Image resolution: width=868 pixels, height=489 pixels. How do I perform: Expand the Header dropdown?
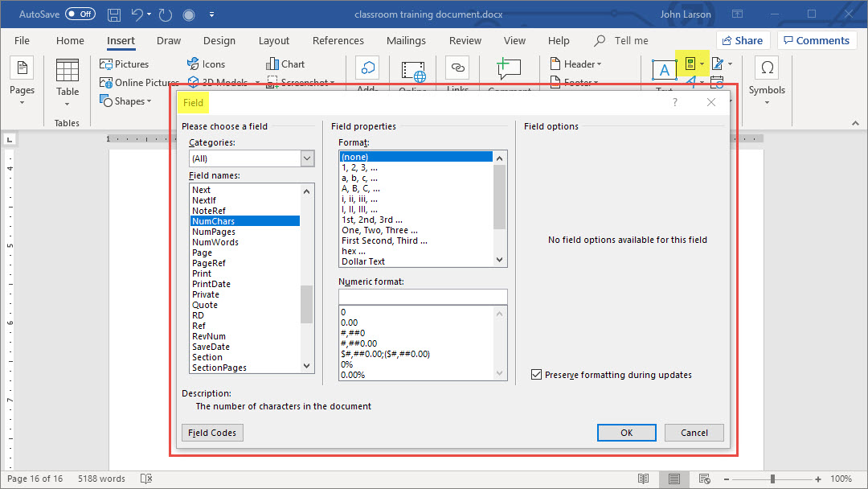point(576,64)
